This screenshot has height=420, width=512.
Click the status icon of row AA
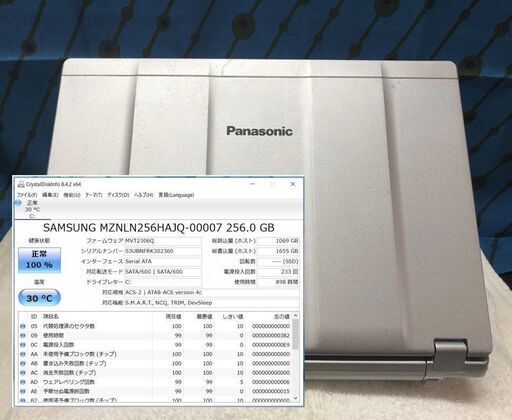(23, 354)
